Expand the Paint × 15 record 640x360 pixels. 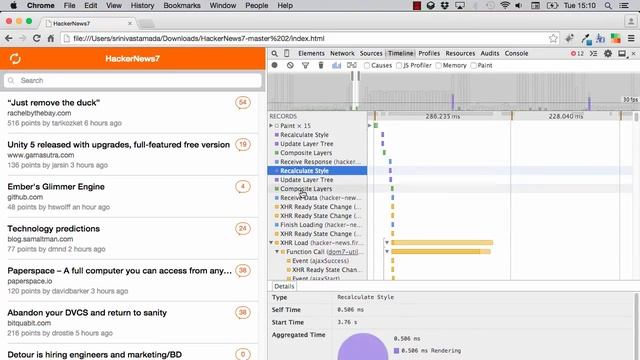tap(271, 126)
